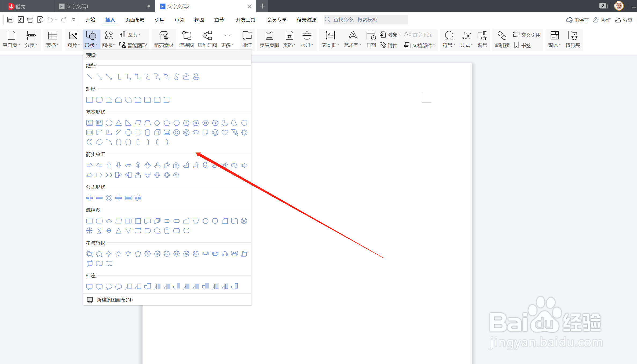This screenshot has width=637, height=364.
Task: Pick the heart shape in 基本形状
Action: (x=225, y=133)
